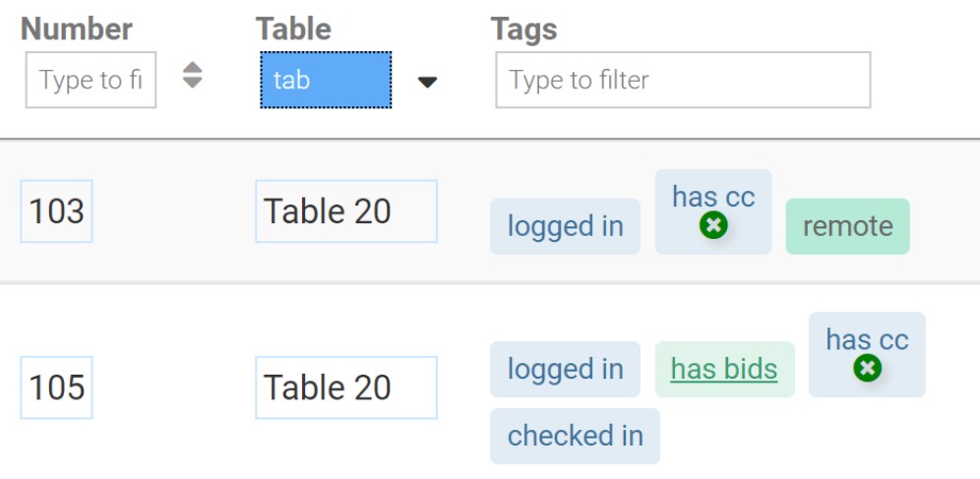The width and height of the screenshot is (980, 479).
Task: Open the 'has bids' link in row 105
Action: [724, 369]
